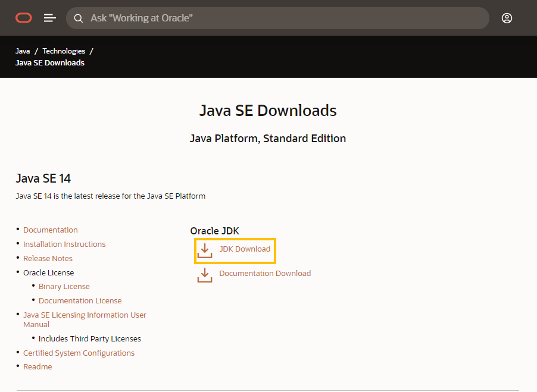Go to the Technologies breadcrumb
The width and height of the screenshot is (537, 392).
click(64, 51)
